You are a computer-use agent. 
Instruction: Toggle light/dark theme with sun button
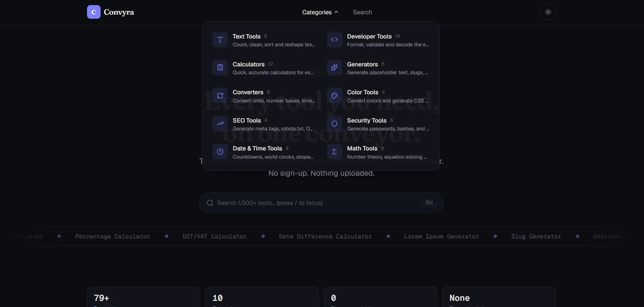[548, 12]
